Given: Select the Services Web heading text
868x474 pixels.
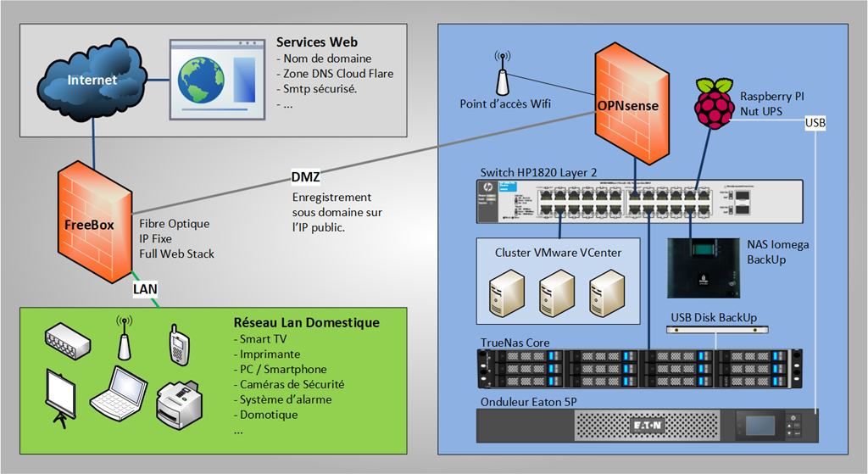Looking at the screenshot, I should pyautogui.click(x=317, y=42).
